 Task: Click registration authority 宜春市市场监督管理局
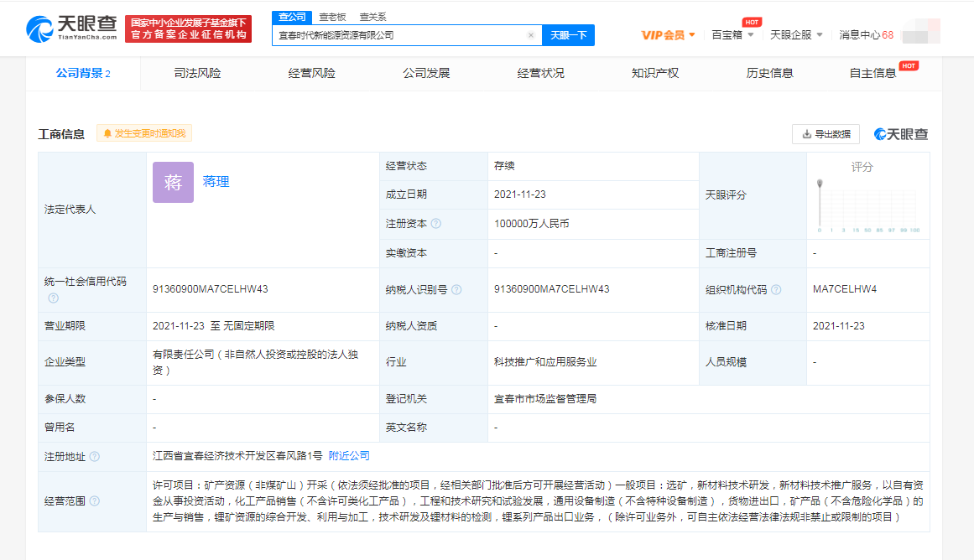[544, 398]
